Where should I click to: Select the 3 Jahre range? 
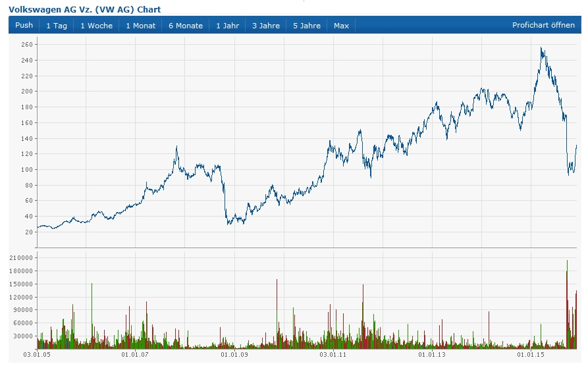tap(266, 26)
